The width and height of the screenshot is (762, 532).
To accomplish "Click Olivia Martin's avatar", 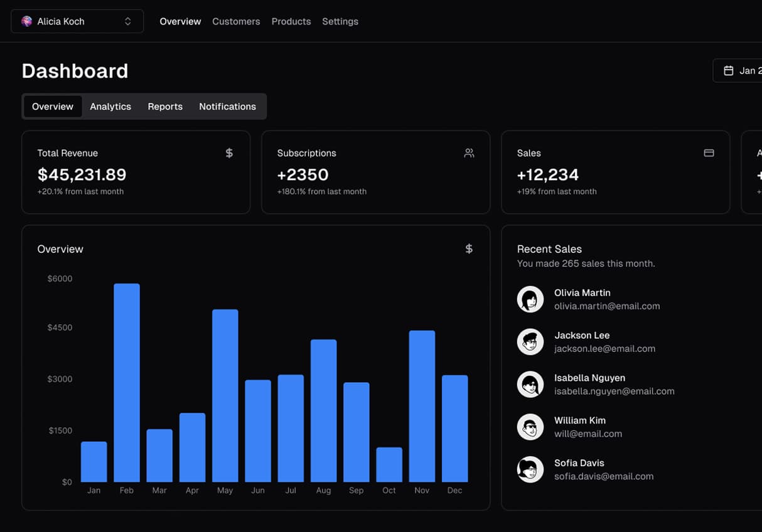I will tap(530, 299).
